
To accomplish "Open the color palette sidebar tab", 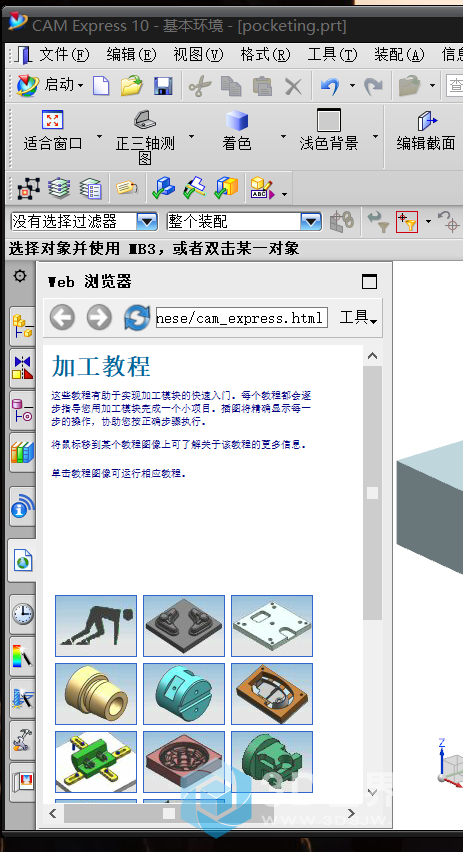I will tap(22, 655).
